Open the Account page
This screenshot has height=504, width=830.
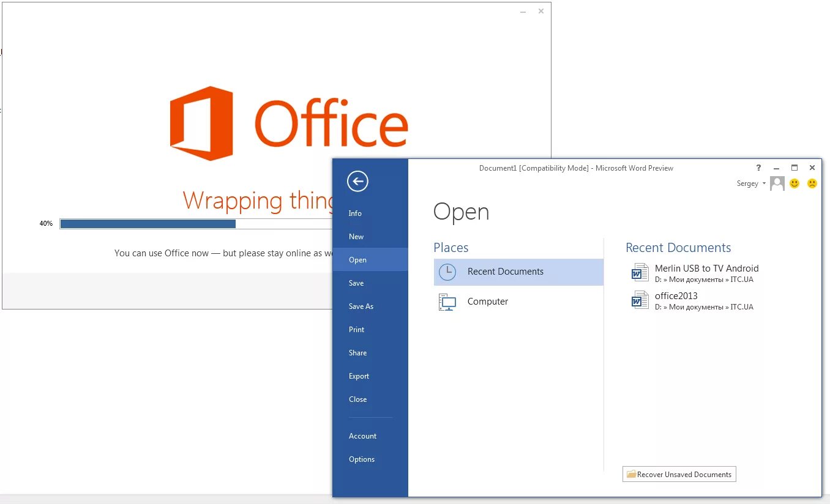[370, 436]
